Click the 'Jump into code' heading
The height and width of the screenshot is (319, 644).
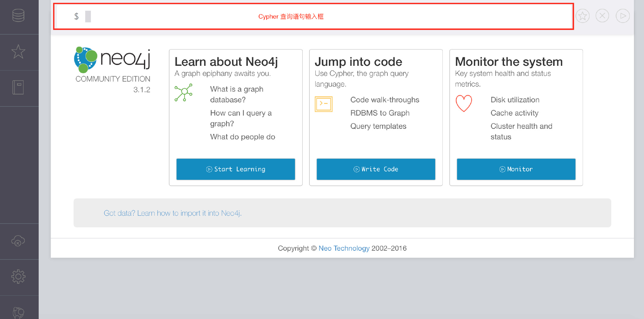tap(358, 62)
